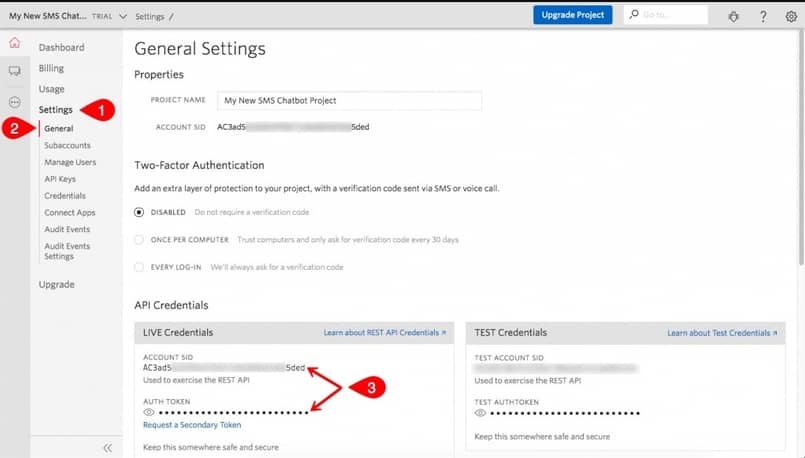This screenshot has height=458, width=805.
Task: Click the home icon in left rail
Action: tap(14, 43)
